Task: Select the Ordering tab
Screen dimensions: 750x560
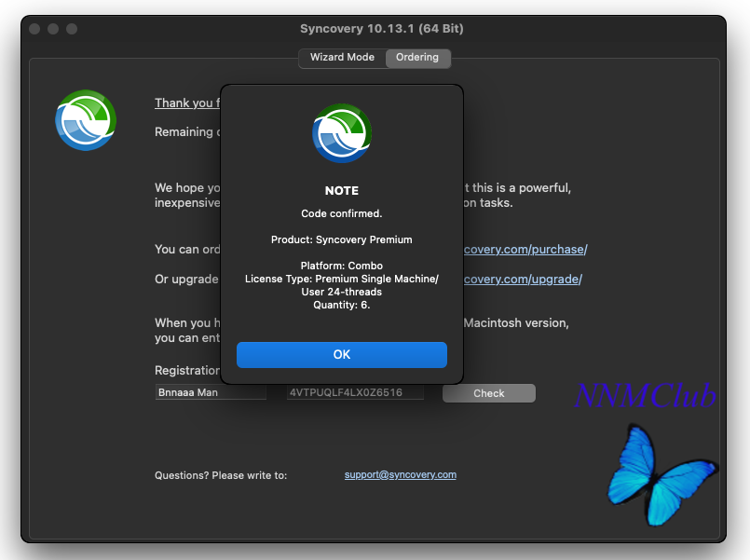Action: [417, 58]
